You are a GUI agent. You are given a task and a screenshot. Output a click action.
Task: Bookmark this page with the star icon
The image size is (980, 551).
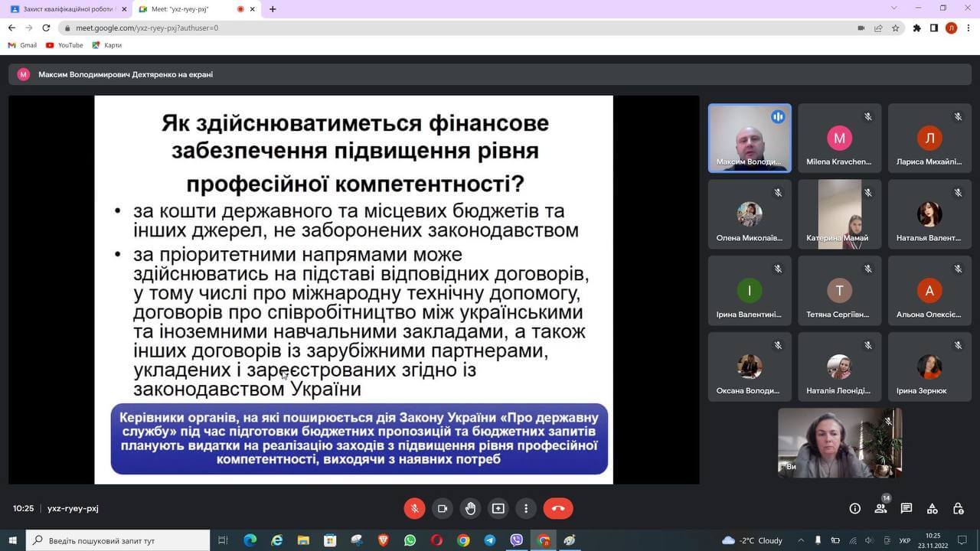coord(895,28)
